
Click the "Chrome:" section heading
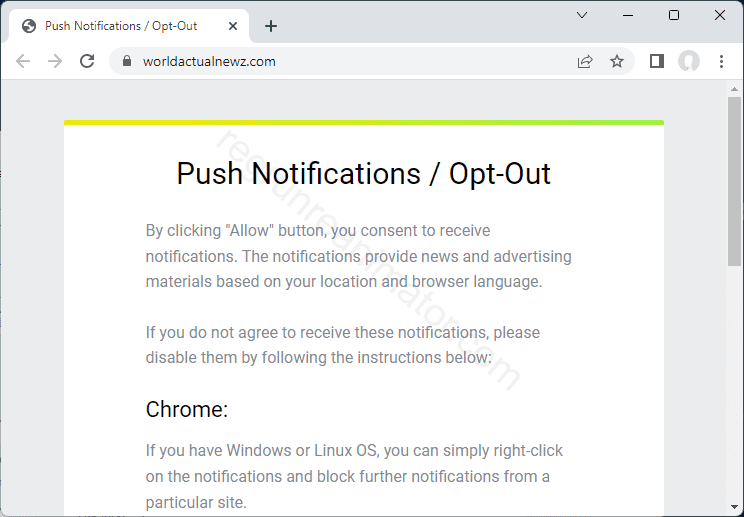[187, 409]
